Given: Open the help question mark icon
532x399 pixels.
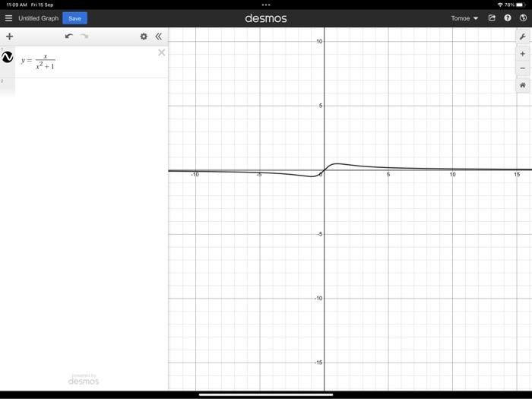Looking at the screenshot, I should pos(507,18).
